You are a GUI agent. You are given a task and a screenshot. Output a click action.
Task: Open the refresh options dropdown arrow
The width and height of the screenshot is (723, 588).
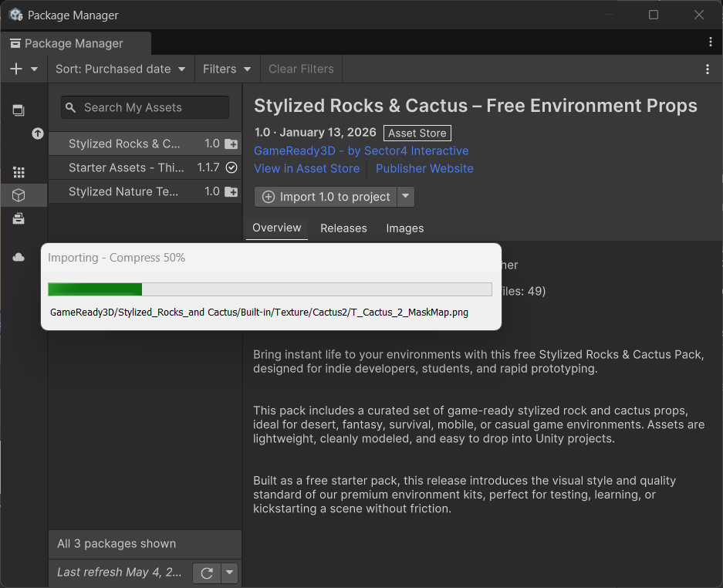click(229, 573)
